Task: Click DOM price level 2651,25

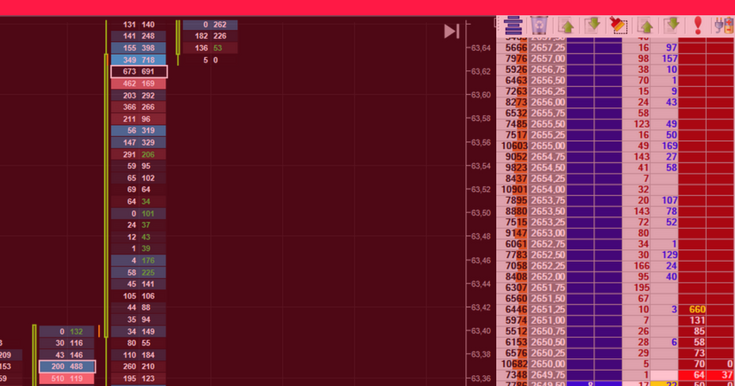Action: coord(548,310)
